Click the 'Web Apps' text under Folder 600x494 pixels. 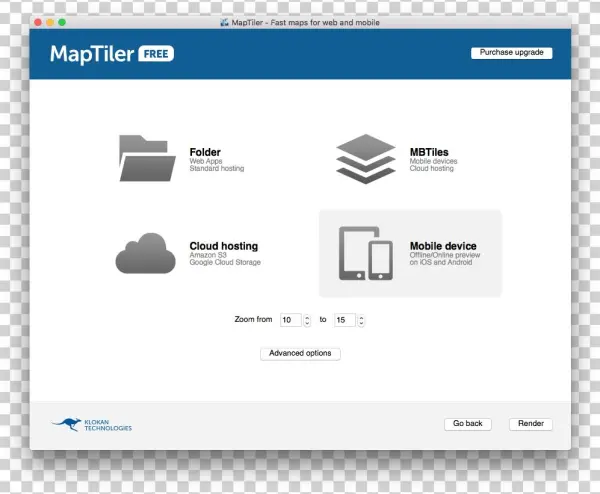click(x=206, y=161)
